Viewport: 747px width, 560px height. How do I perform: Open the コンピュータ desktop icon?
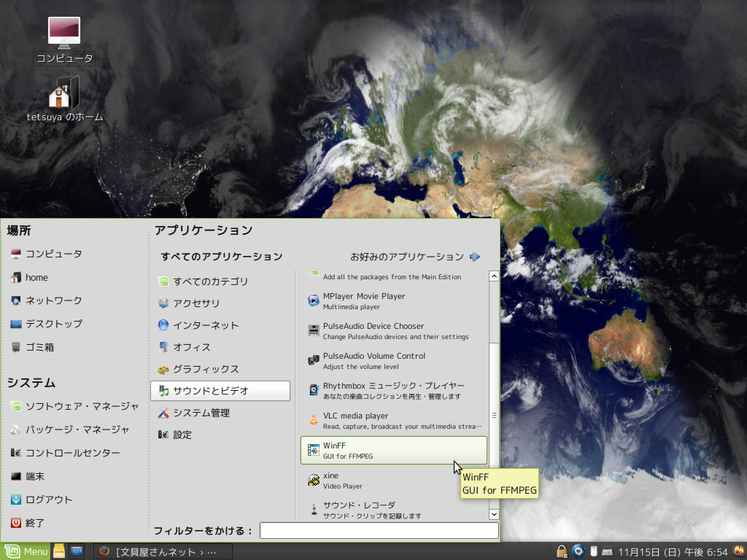pos(64,41)
